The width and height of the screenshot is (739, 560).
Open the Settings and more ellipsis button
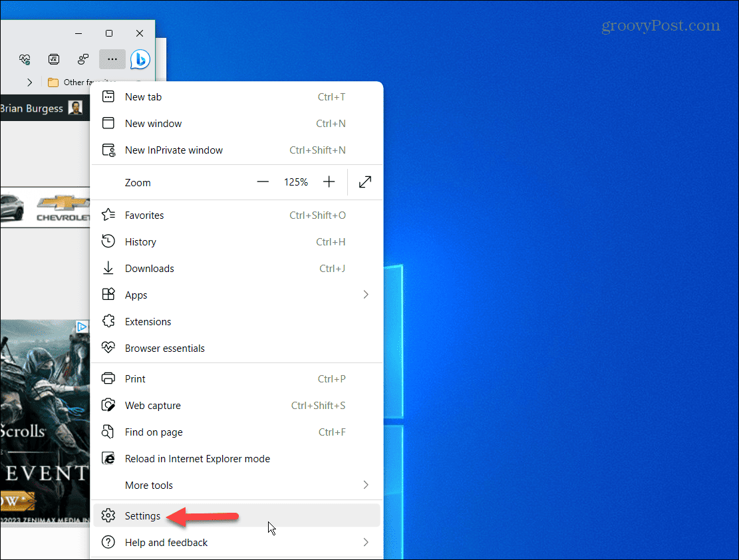click(112, 59)
